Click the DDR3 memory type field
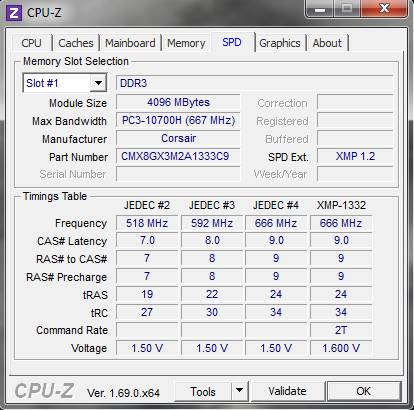This screenshot has height=410, width=414. click(254, 83)
